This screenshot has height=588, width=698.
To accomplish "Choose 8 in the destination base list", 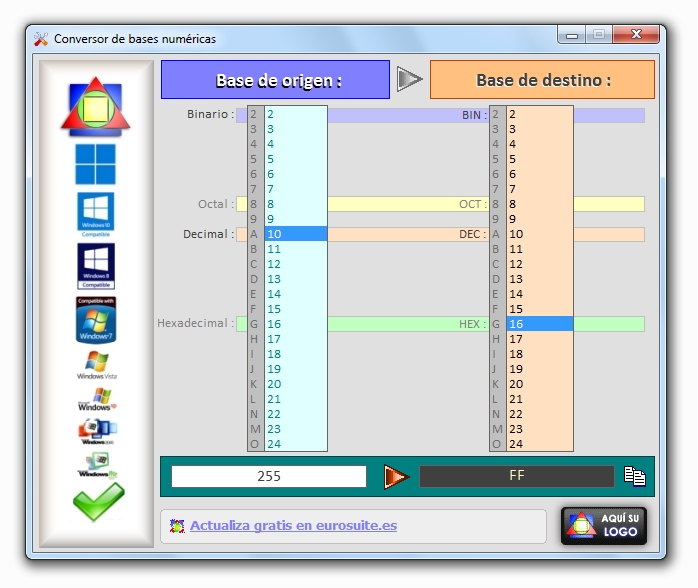I will coord(538,204).
